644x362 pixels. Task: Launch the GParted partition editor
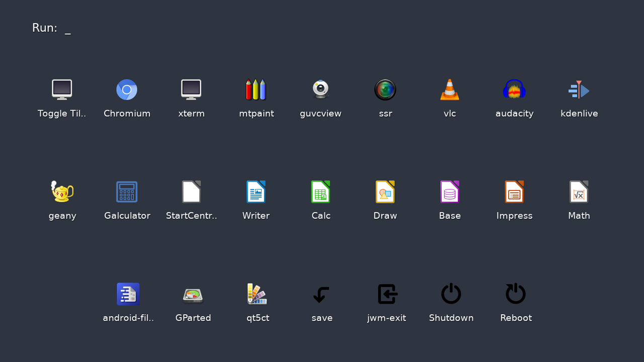(x=193, y=295)
